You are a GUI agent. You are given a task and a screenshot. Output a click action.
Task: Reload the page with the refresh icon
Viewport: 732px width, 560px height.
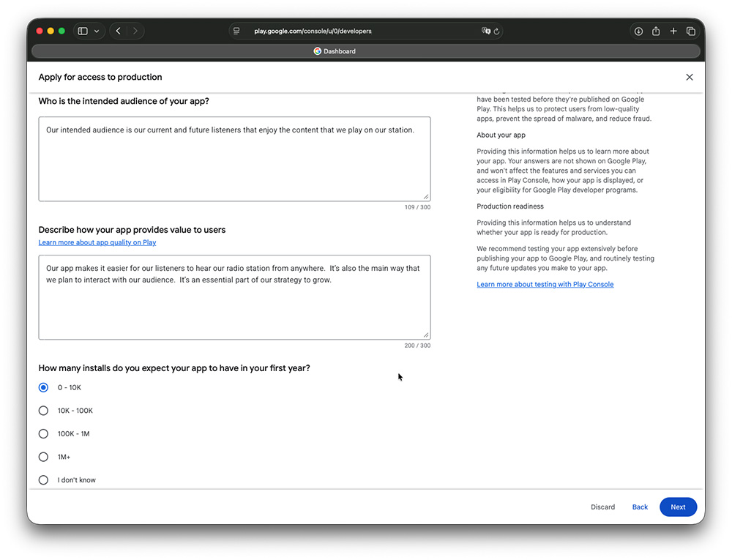(x=497, y=31)
